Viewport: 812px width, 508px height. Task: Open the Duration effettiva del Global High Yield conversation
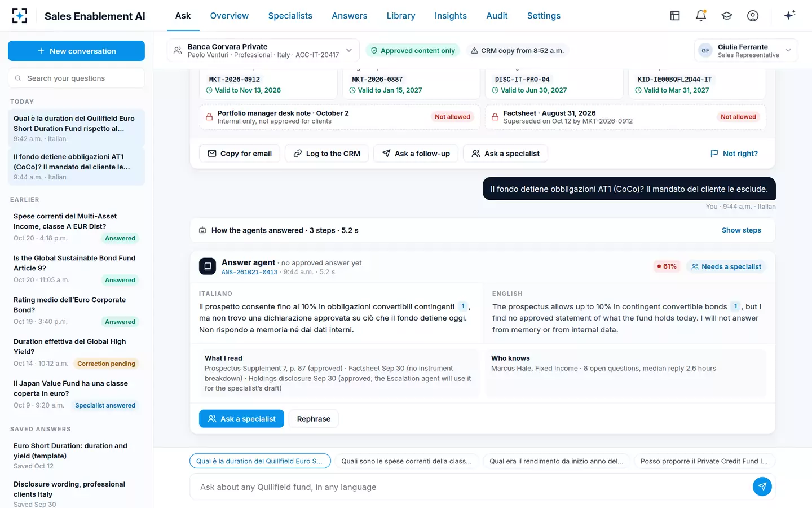click(76, 352)
